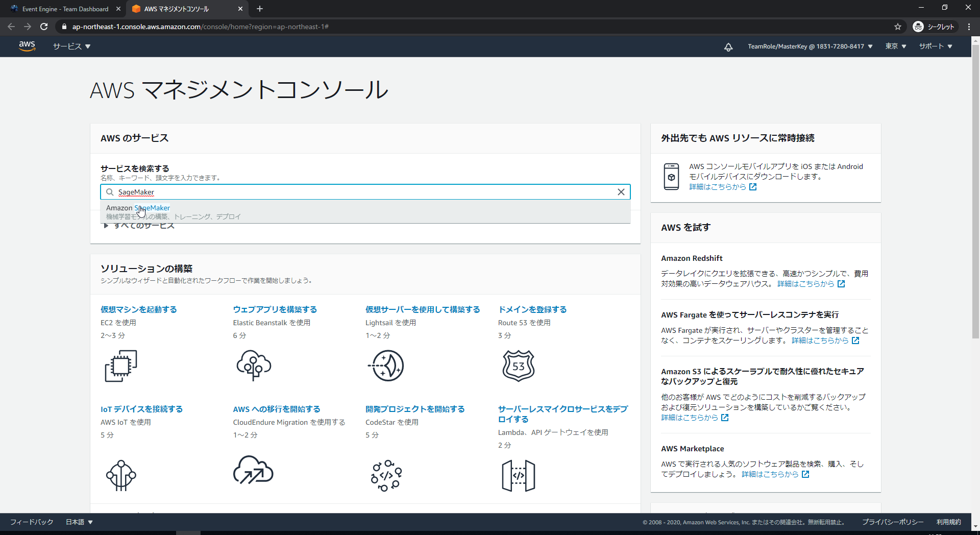Viewport: 980px width, 535px height.
Task: Open プライバシーポリシー footer link
Action: tap(893, 522)
